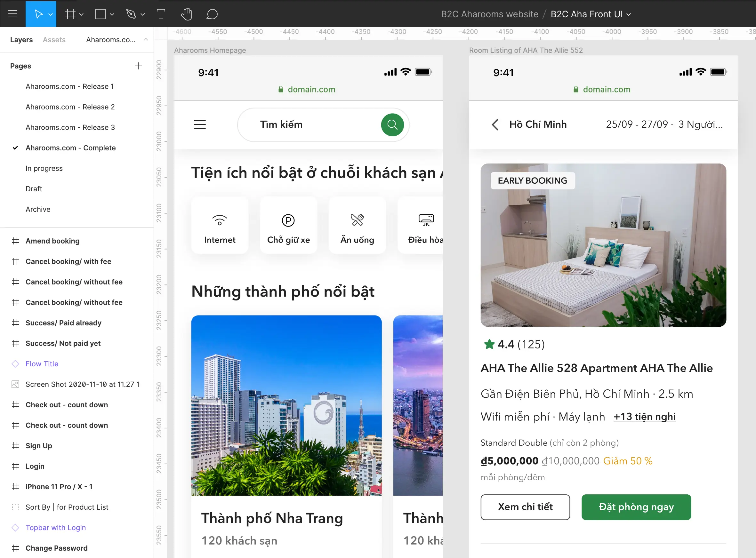Open page Aharooms.com - Release 2
The image size is (756, 558).
pyautogui.click(x=70, y=107)
